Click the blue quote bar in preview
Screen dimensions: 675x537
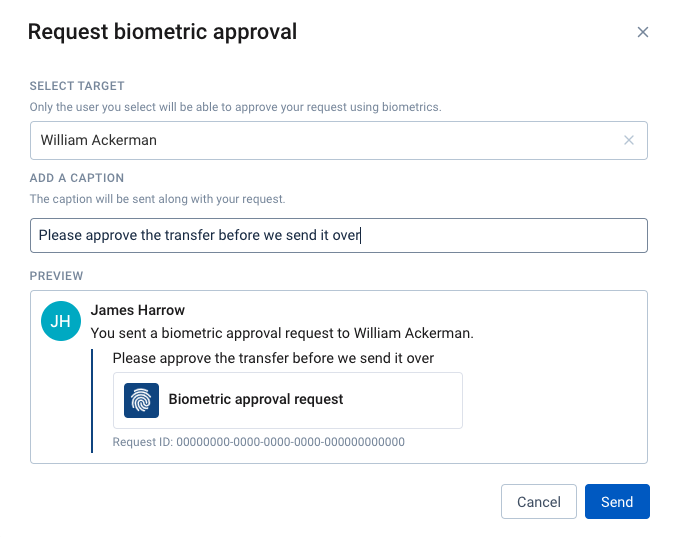click(x=92, y=400)
